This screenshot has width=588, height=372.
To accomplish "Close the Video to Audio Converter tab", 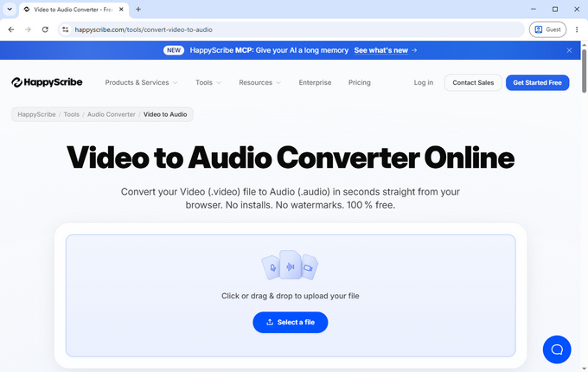I will 121,10.
